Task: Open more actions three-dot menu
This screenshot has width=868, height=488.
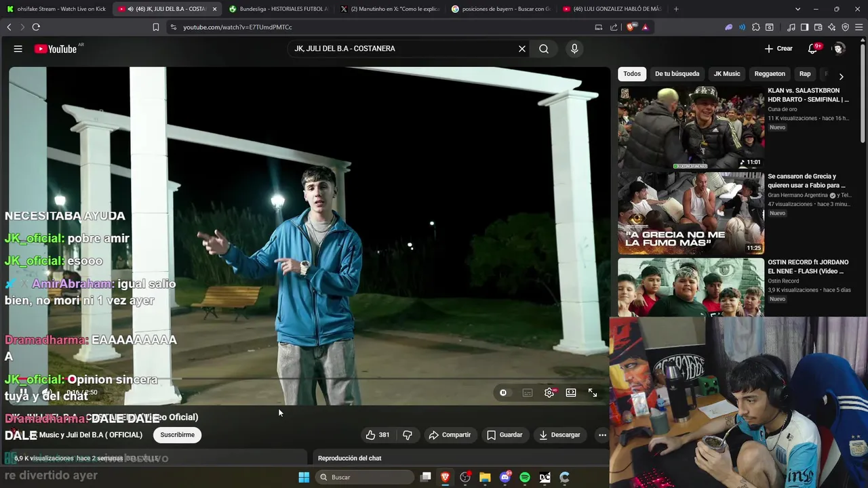Action: (601, 435)
